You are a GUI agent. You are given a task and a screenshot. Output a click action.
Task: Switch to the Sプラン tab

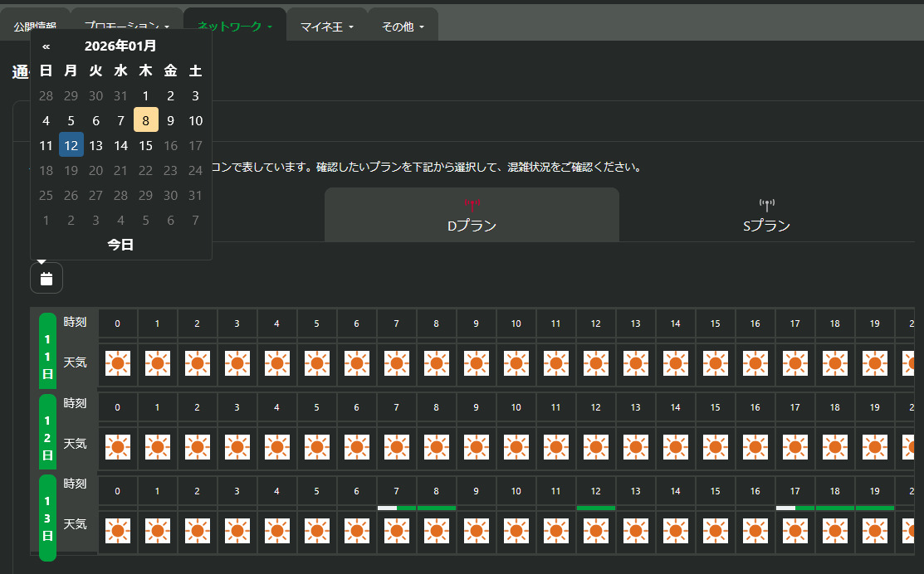(x=766, y=216)
